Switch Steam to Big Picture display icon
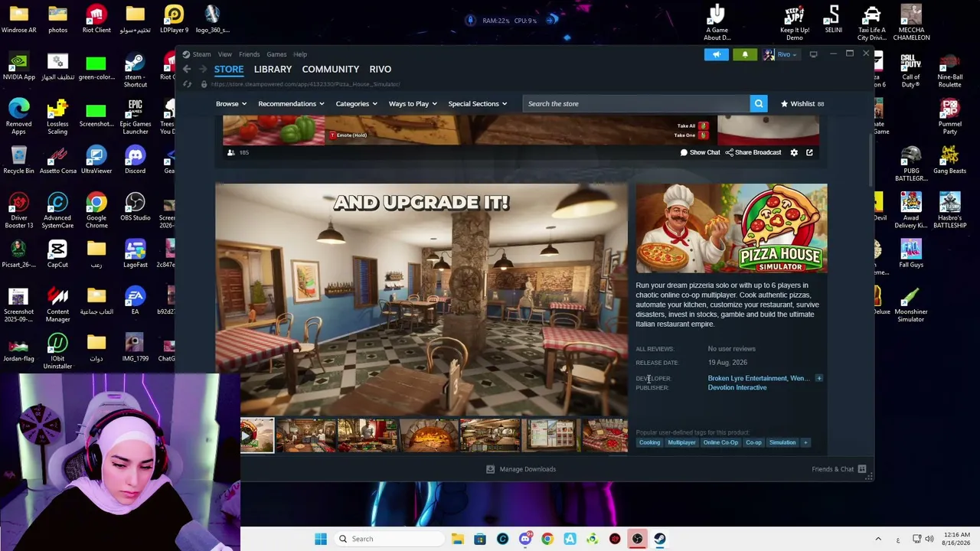 click(x=814, y=54)
